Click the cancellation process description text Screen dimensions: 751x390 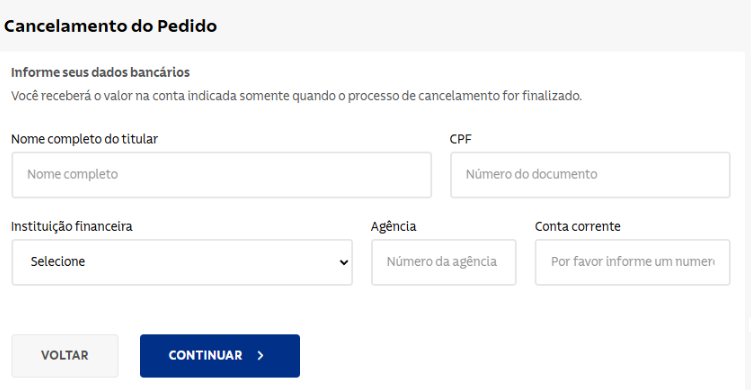click(x=296, y=96)
